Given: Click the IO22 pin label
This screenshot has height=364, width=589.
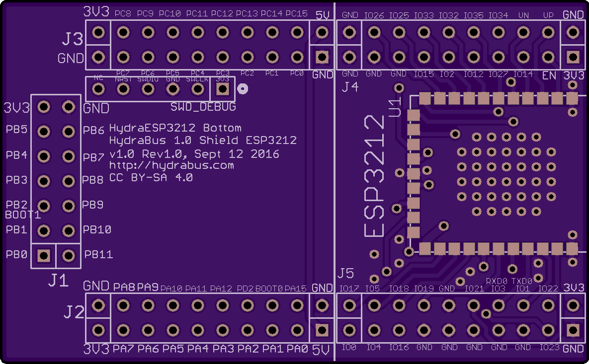Looking at the screenshot, I should pos(548,289).
